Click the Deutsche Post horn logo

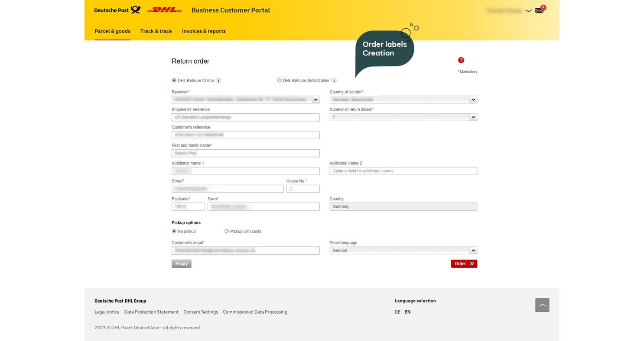tap(136, 10)
